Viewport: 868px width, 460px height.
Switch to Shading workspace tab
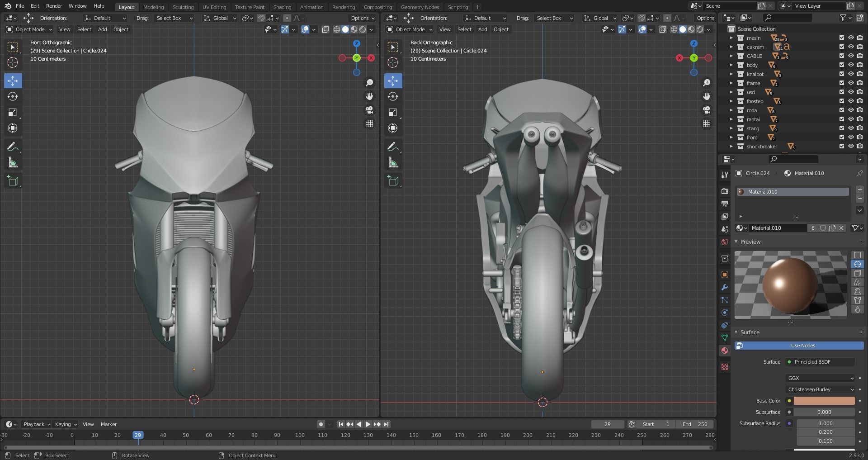coord(282,7)
